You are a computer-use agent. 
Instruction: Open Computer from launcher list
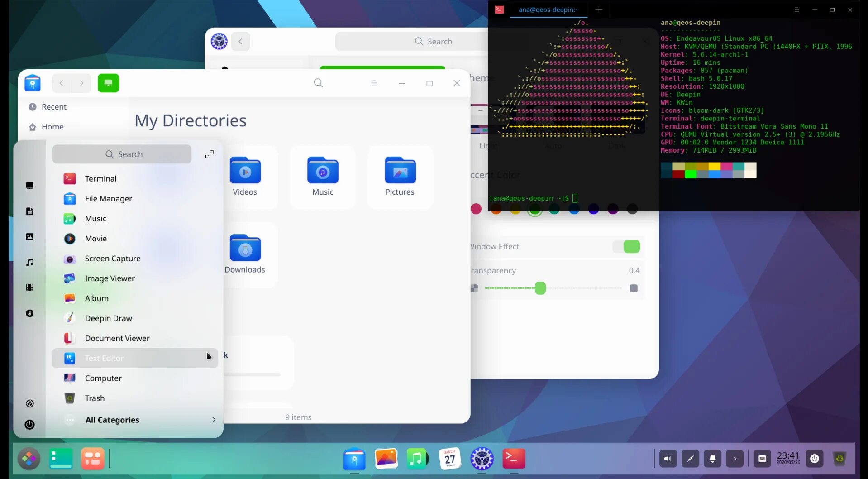(135, 378)
